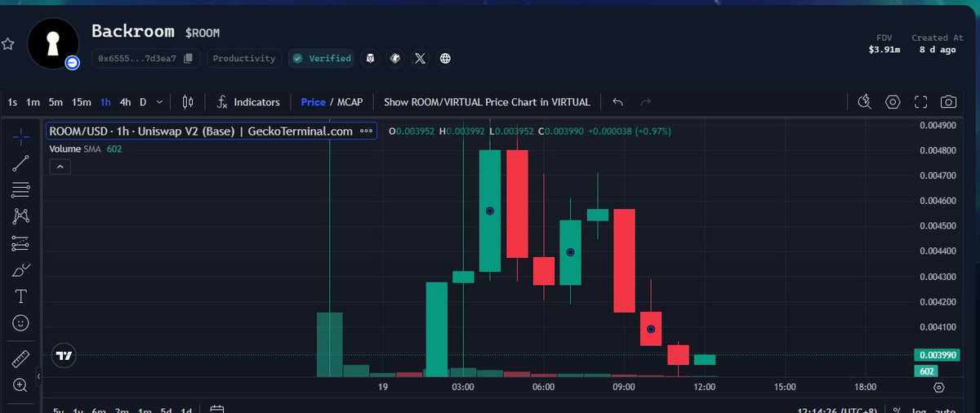Select the brush drawing tool
This screenshot has height=413, width=980.
21,270
